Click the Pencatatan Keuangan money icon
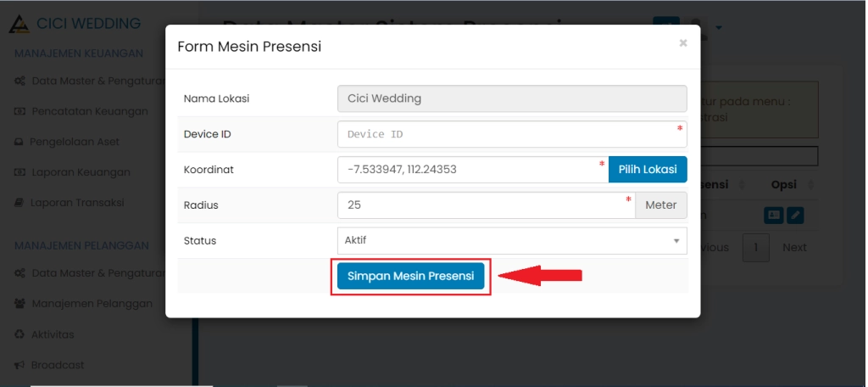Viewport: 868px width, 387px height. coord(19,111)
